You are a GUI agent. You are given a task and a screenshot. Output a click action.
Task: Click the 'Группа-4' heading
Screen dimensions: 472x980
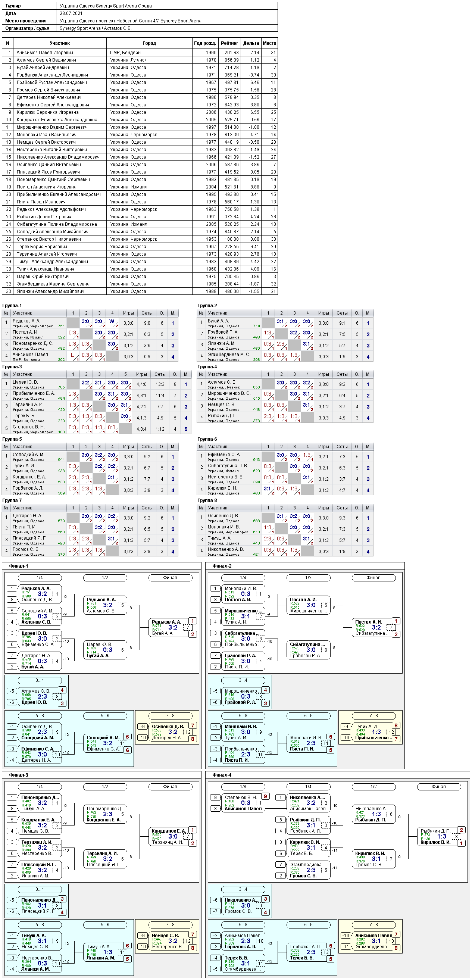click(207, 367)
